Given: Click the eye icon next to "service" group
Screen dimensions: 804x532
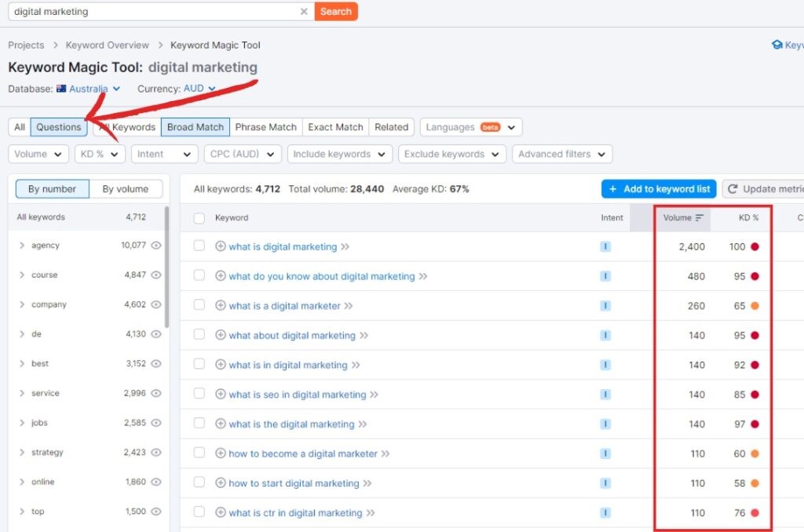Looking at the screenshot, I should (x=155, y=392).
